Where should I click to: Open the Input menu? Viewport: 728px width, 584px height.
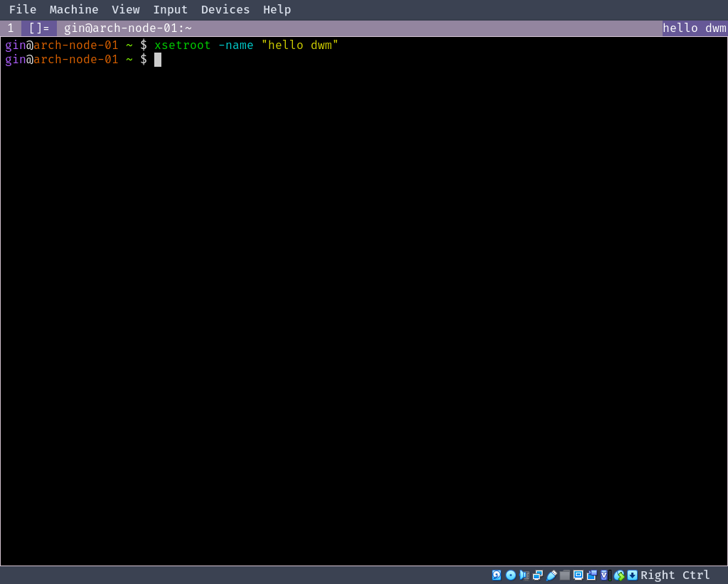[x=170, y=9]
